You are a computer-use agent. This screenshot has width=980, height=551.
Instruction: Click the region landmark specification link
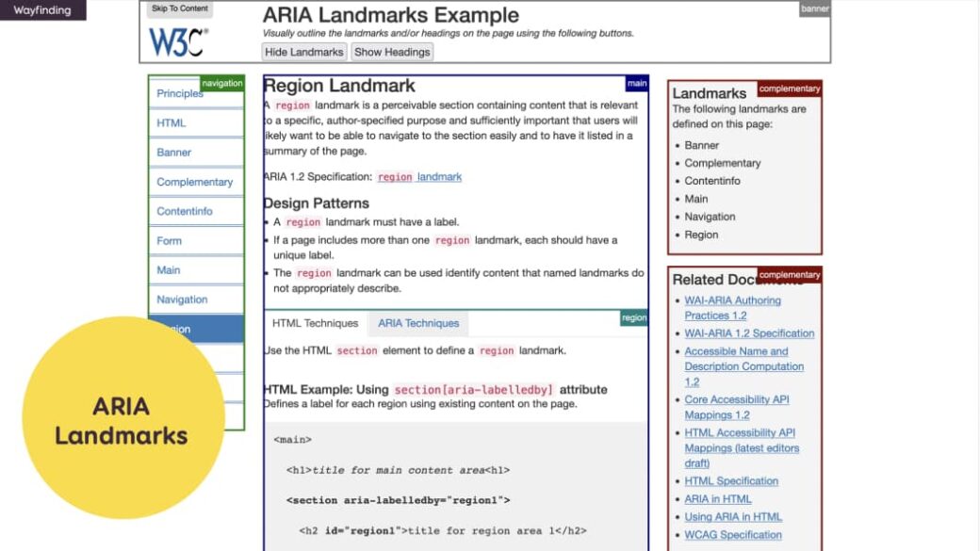point(418,176)
